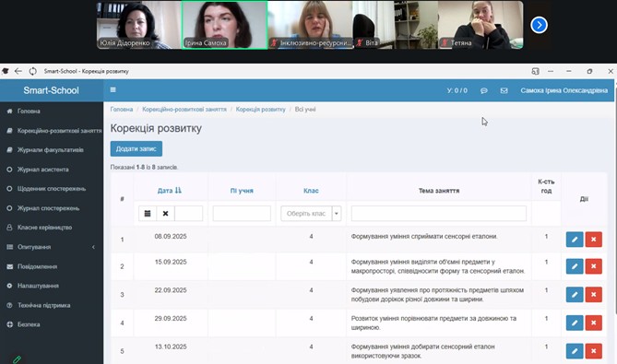
Task: Open the calendar date picker icon
Action: [148, 214]
